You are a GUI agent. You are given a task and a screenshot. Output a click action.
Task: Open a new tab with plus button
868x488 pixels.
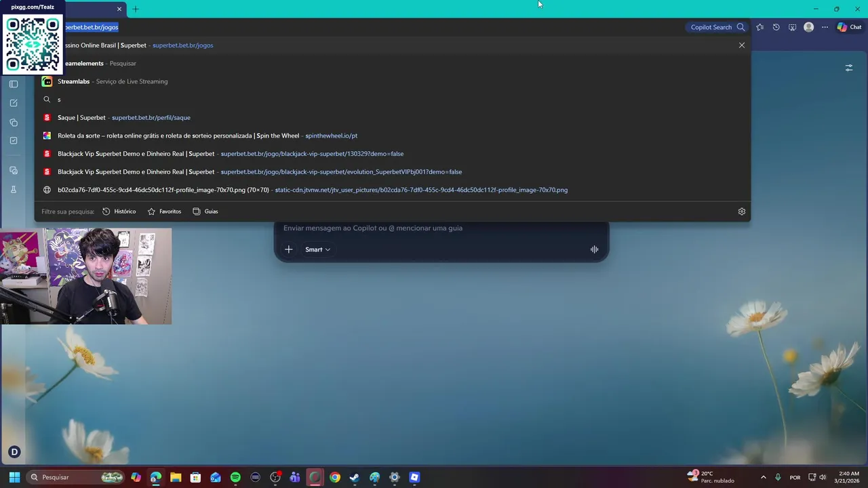[135, 9]
